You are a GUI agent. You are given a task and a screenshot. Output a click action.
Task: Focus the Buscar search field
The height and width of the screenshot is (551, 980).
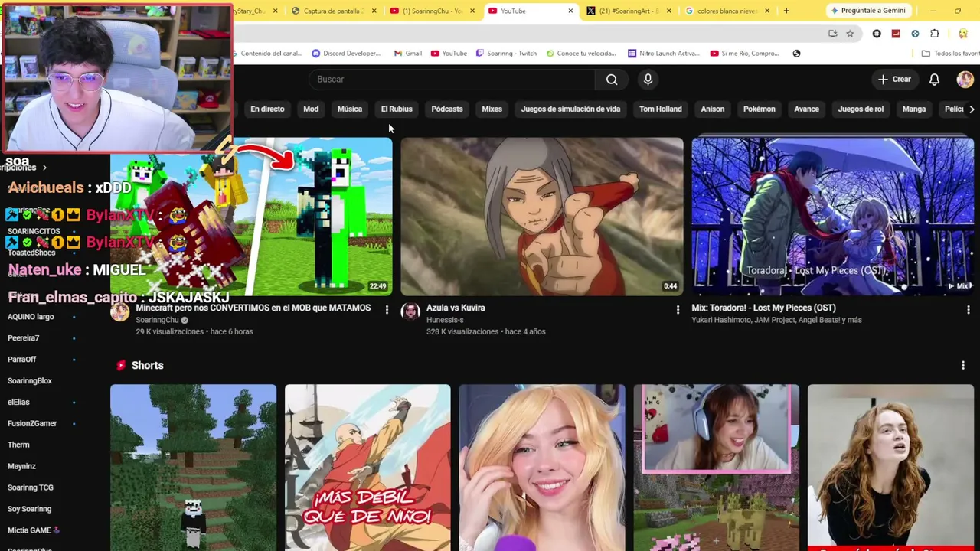[x=452, y=80]
